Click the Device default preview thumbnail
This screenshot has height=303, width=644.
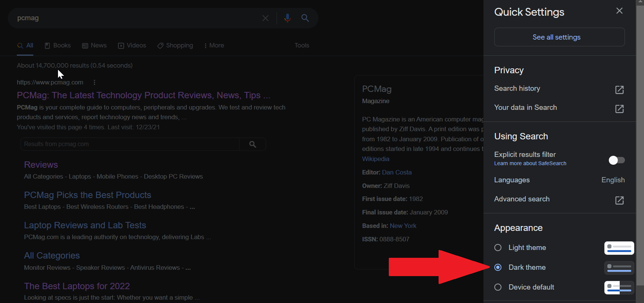pos(619,287)
